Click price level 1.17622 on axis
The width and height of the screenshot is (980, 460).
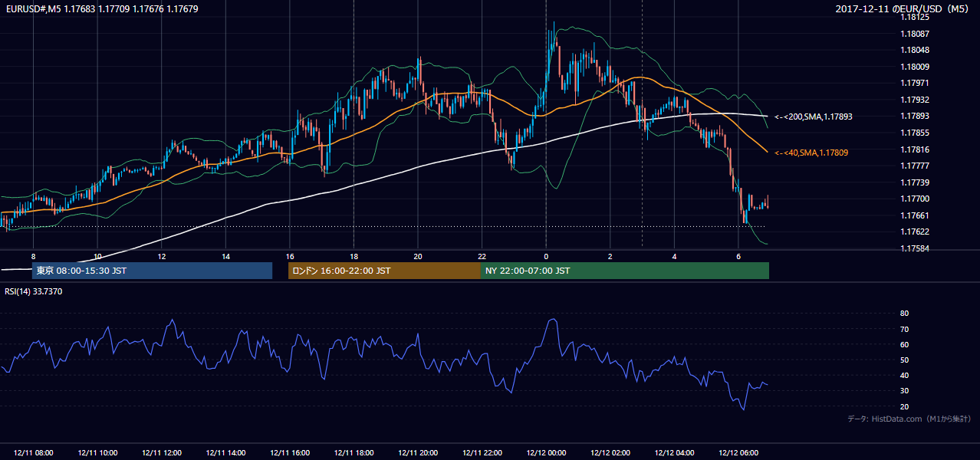(x=916, y=232)
